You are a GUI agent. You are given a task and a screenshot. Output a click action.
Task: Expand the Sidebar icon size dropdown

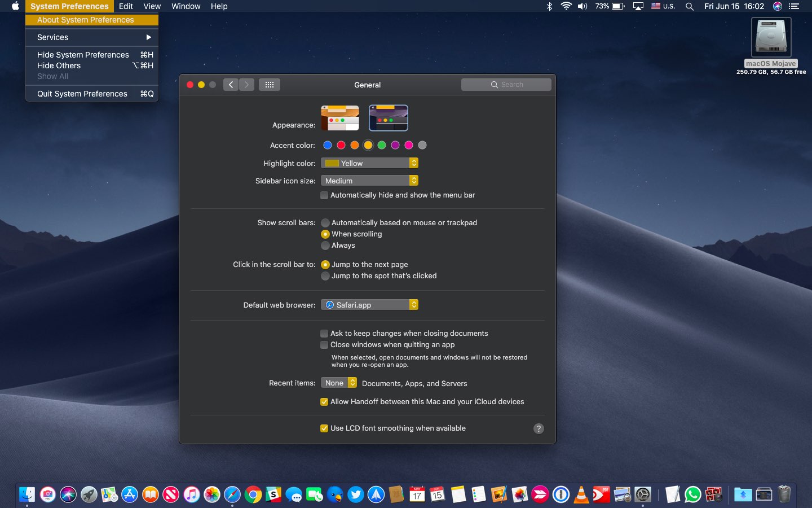[369, 181]
